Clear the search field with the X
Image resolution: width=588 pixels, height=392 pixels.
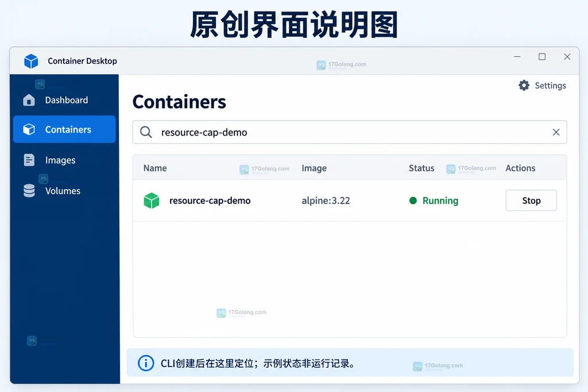click(x=556, y=132)
